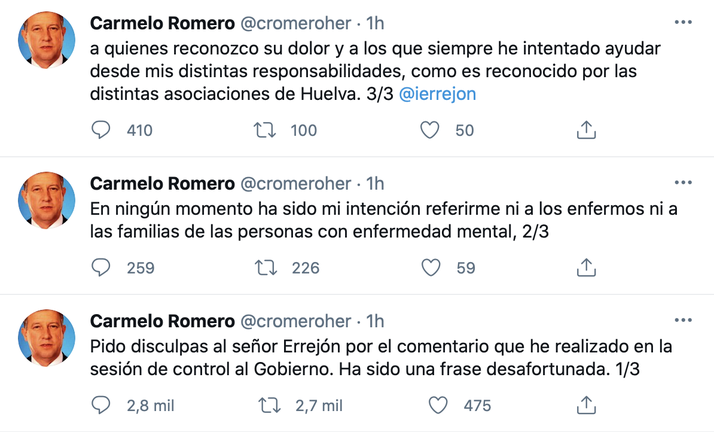
Task: Click the 1h timestamp on the 1/3 tweet
Action: click(x=374, y=321)
